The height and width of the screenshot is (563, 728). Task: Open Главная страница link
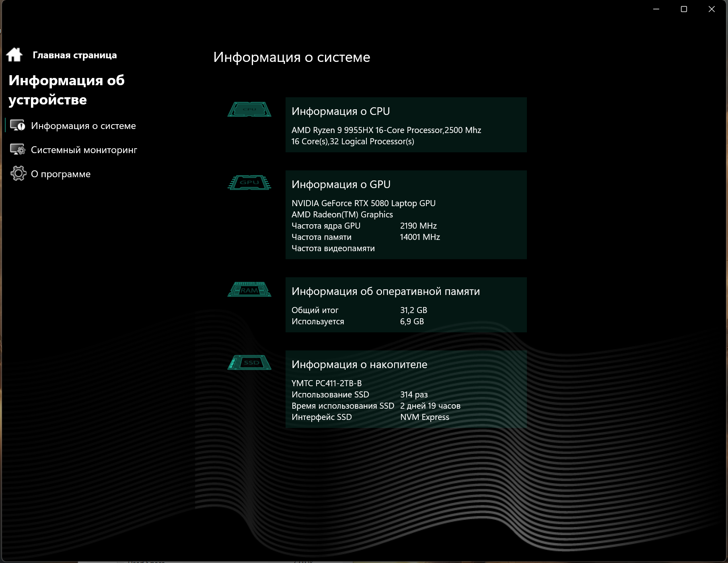click(x=75, y=55)
